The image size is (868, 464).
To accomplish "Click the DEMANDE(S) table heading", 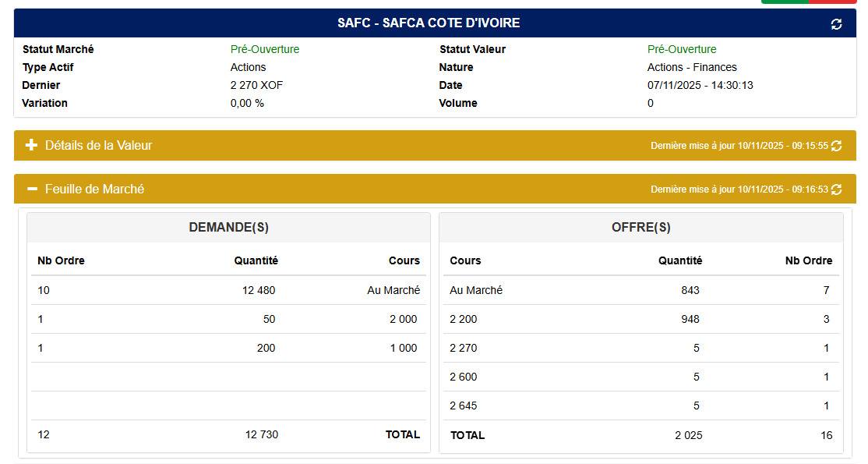I will (228, 227).
